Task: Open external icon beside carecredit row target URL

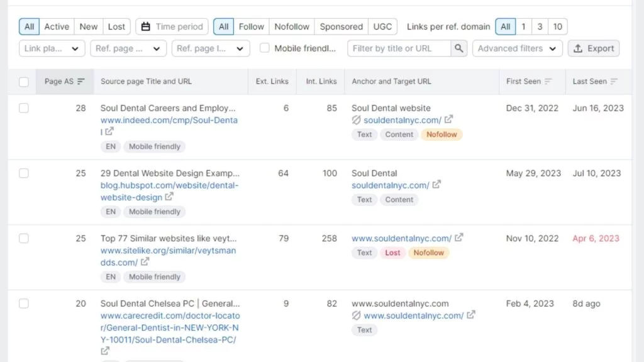Action: tap(470, 315)
